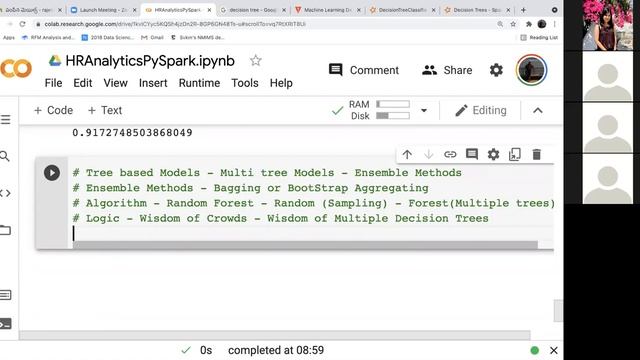
Task: Open new browser tab plus button
Action: click(x=523, y=10)
